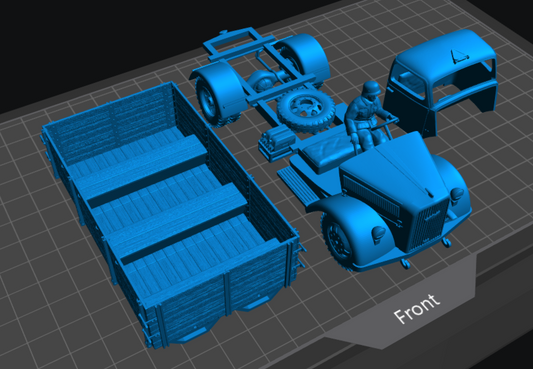533x369 pixels.
Task: Click the Front label on the build plate
Action: pos(417,308)
